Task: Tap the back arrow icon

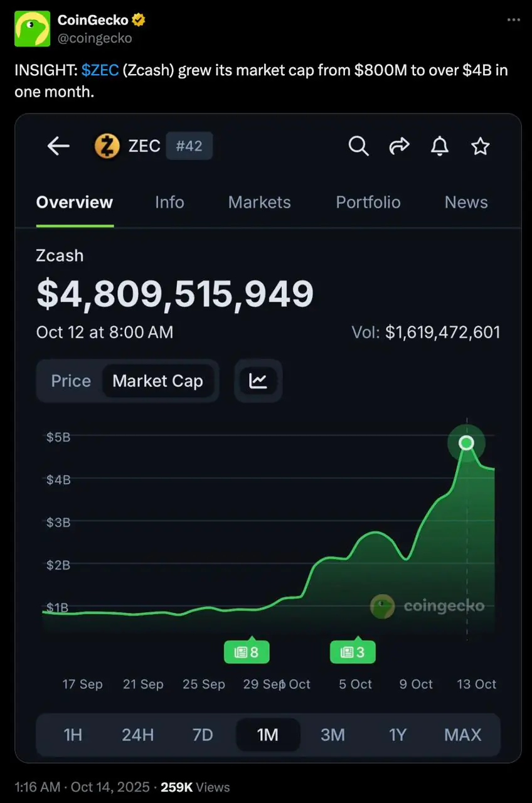Action: point(58,146)
